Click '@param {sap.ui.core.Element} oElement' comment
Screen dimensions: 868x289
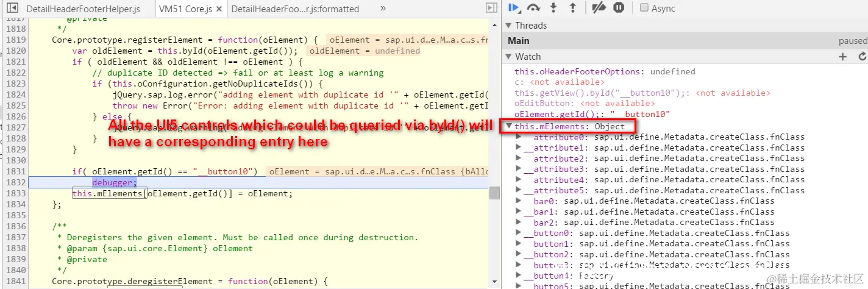[x=160, y=248]
